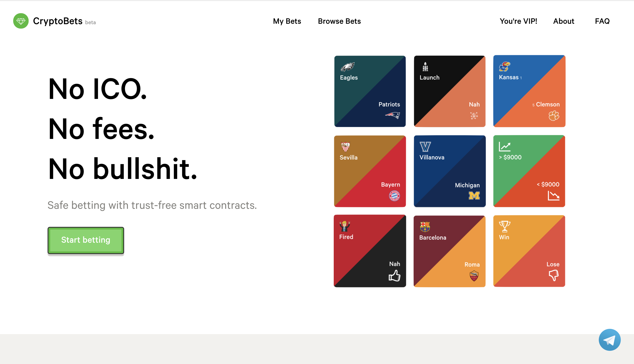Open the Barcelona vs Roma bet card

pyautogui.click(x=449, y=251)
